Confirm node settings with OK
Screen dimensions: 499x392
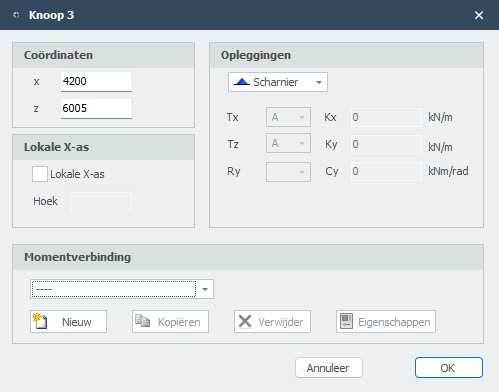449,368
